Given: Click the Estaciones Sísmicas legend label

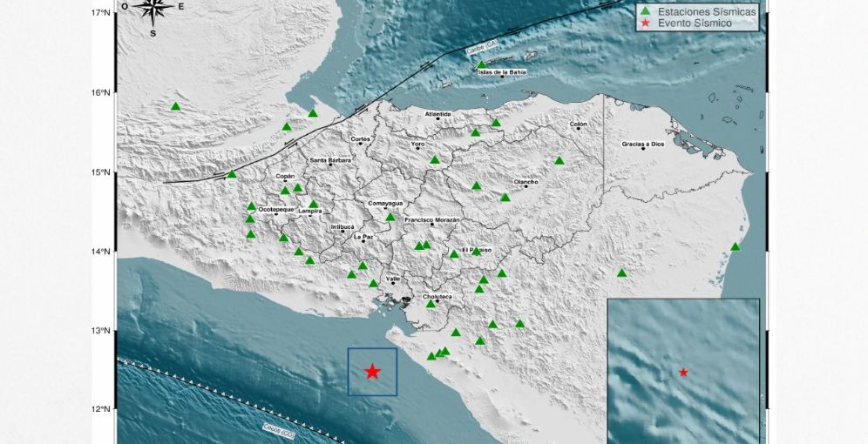Looking at the screenshot, I should point(707,11).
